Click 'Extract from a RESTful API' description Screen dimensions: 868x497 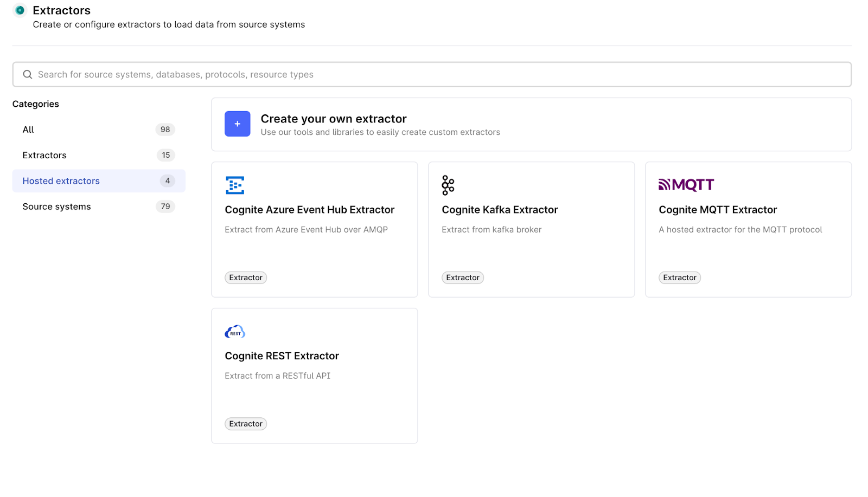point(278,376)
